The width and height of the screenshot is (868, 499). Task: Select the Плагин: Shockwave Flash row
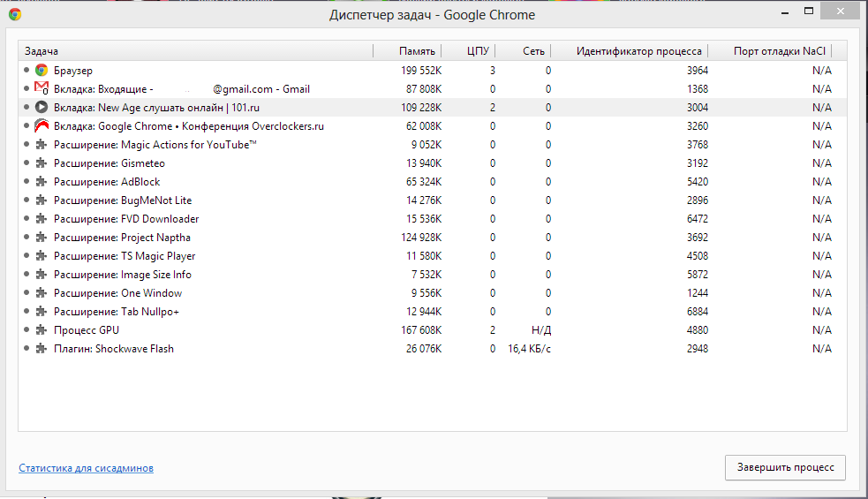pos(433,348)
